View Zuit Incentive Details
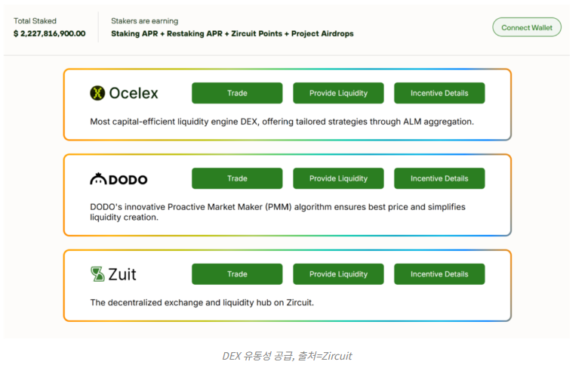 tap(439, 274)
